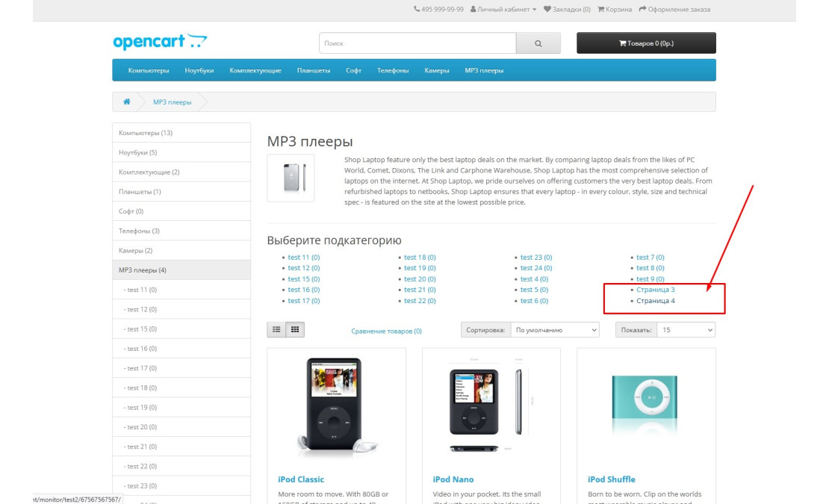Select Комплектующие (2) in the sidebar
Image resolution: width=829 pixels, height=504 pixels.
[181, 172]
